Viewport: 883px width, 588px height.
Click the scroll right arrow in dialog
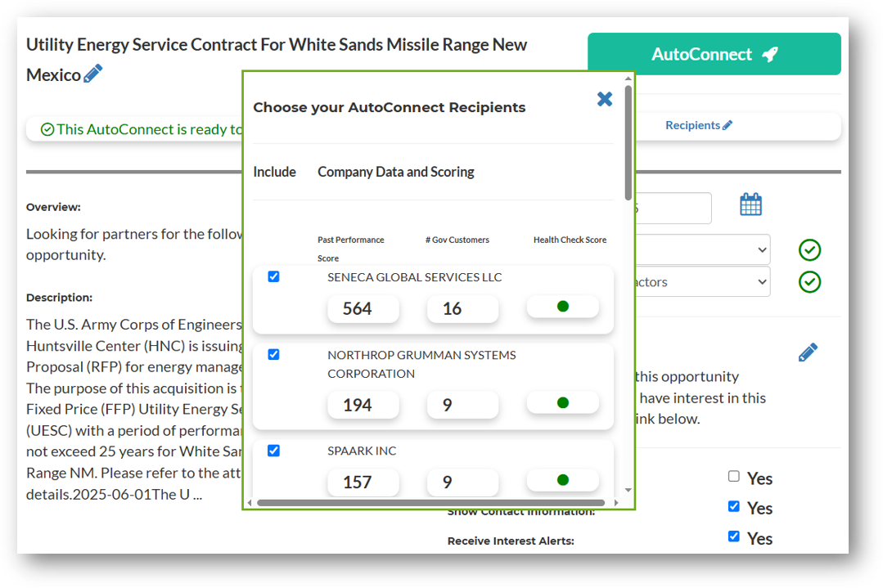coord(617,502)
